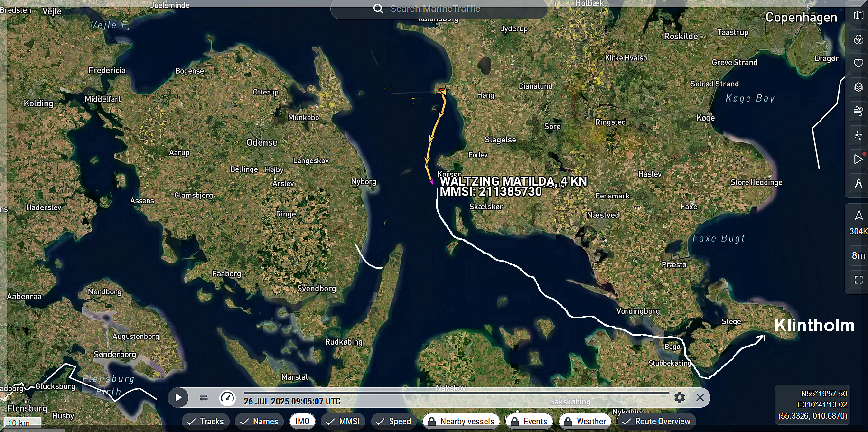Click the overlapping circles filters icon
Screen dimensions: 868x432
coord(858,39)
